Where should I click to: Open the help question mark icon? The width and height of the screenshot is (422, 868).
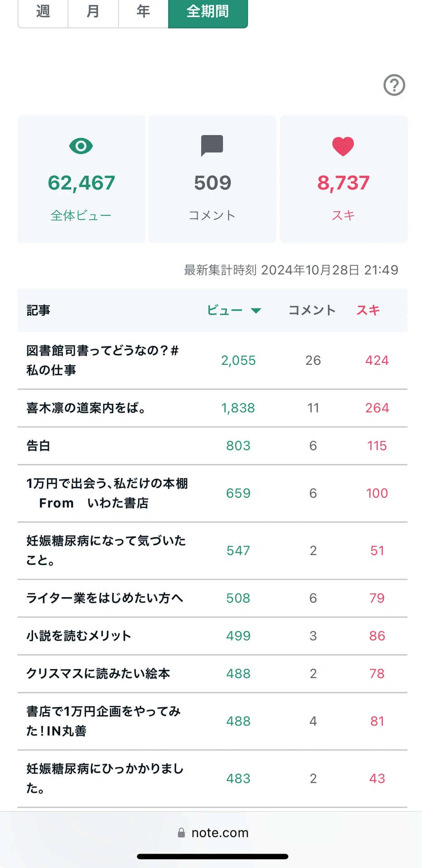(394, 85)
